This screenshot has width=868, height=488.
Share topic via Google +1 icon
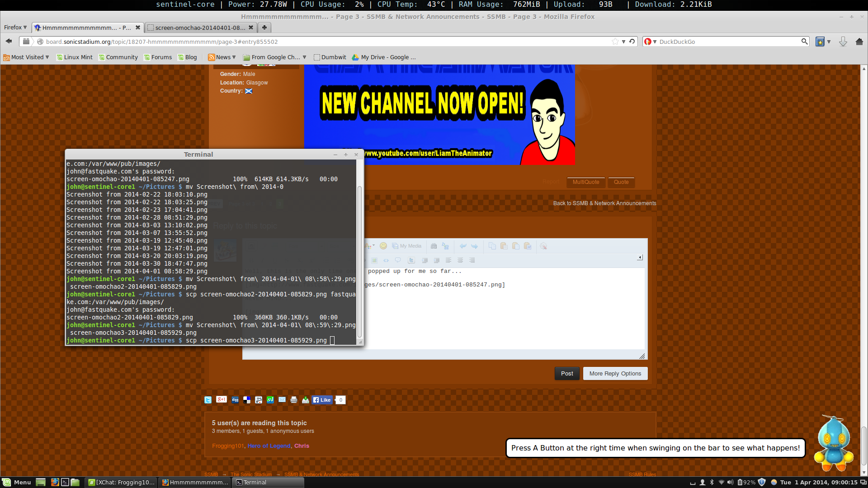tap(222, 399)
